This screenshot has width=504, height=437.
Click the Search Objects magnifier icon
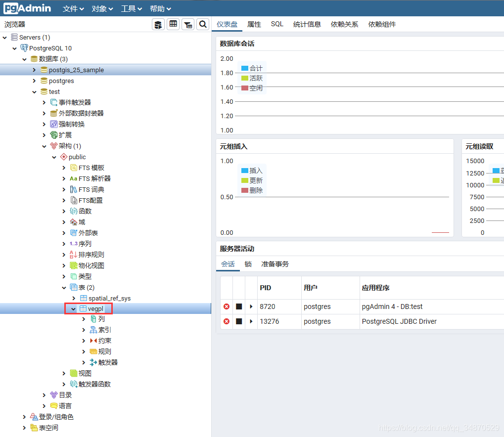(203, 24)
